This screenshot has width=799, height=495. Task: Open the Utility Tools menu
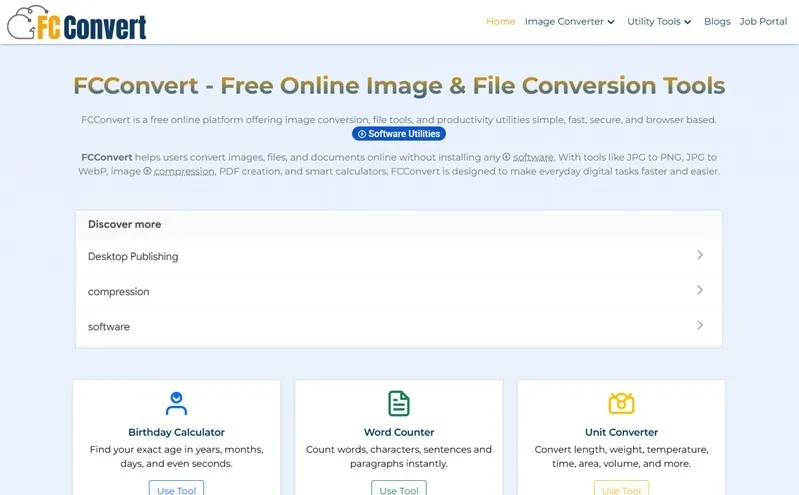(659, 21)
